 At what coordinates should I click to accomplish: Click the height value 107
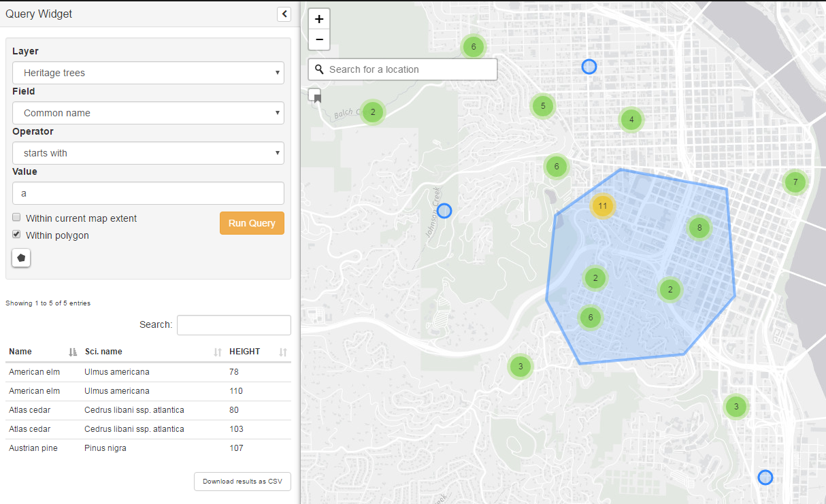pos(236,448)
